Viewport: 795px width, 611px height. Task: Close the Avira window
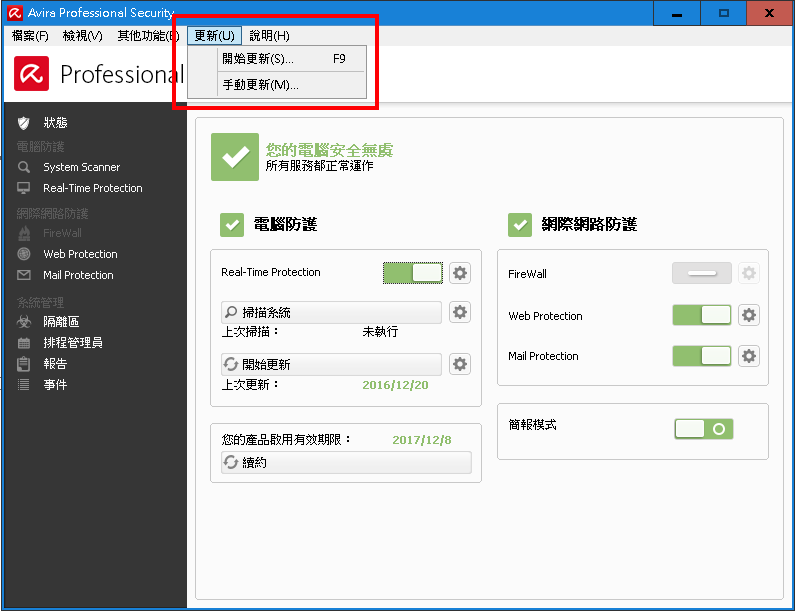pyautogui.click(x=770, y=13)
